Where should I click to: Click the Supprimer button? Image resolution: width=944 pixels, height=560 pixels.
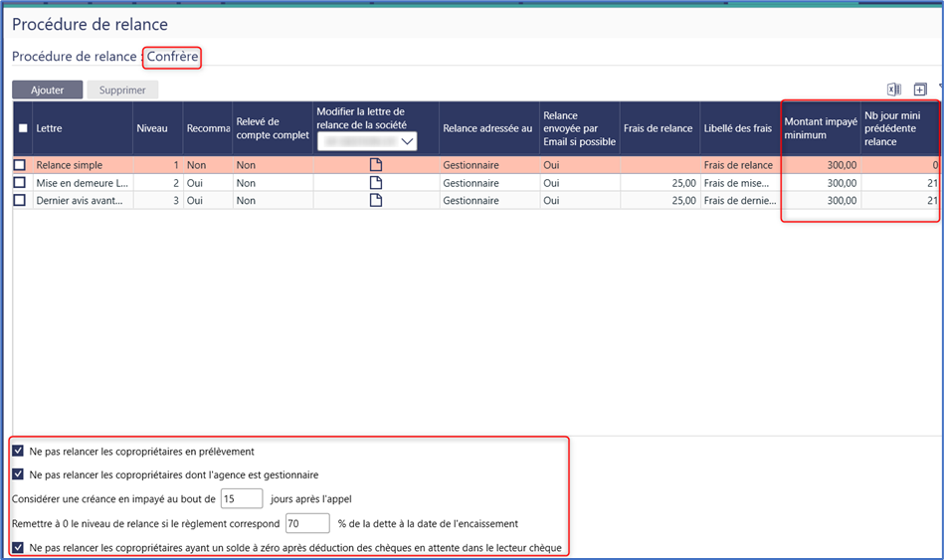click(x=122, y=90)
